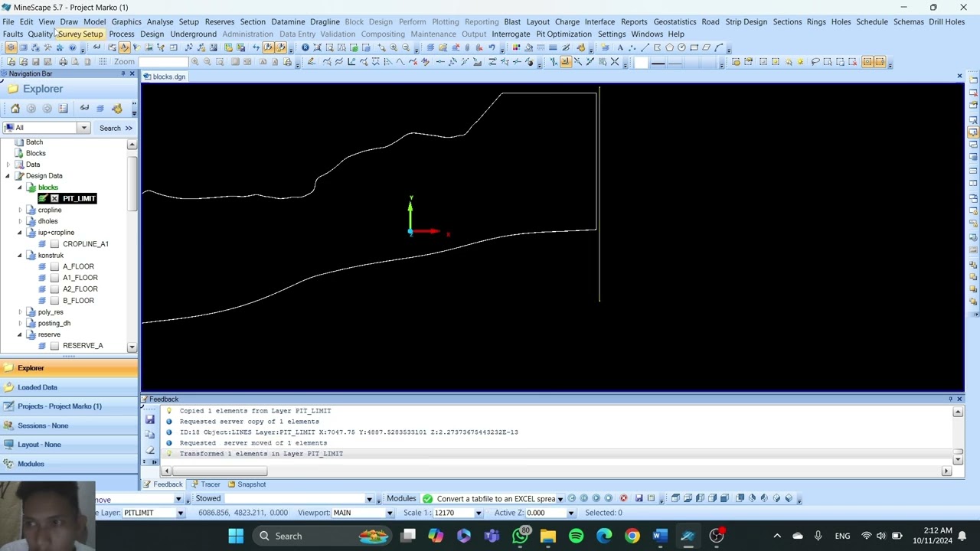Check the A_FLOOR layer checkbox
The image size is (980, 551).
(54, 266)
